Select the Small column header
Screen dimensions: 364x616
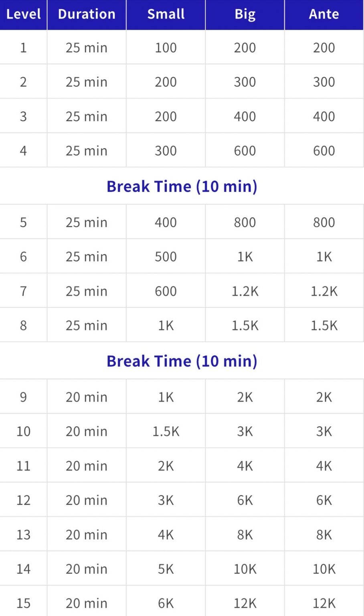click(x=166, y=14)
